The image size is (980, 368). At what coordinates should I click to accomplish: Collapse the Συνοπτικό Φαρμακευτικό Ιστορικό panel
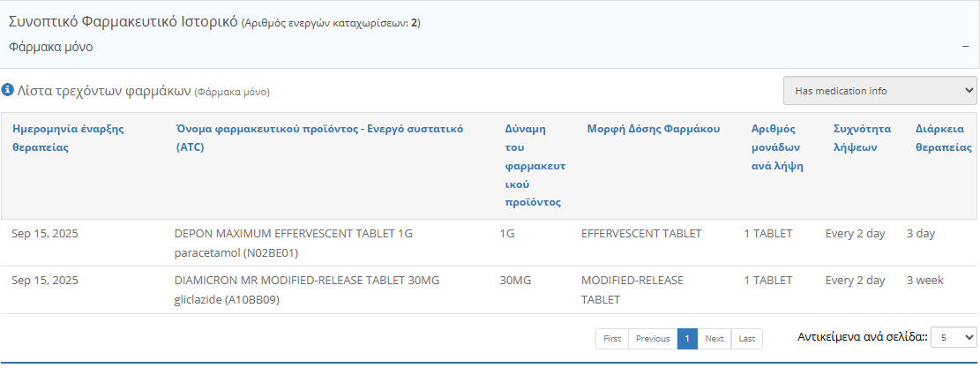pos(965,47)
